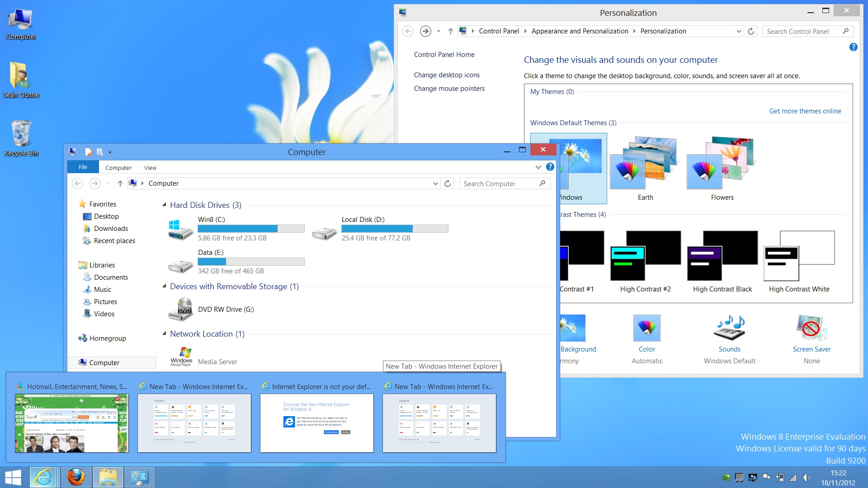Viewport: 868px width, 488px height.
Task: Open recent locations dropdown in Personalization
Action: 439,31
